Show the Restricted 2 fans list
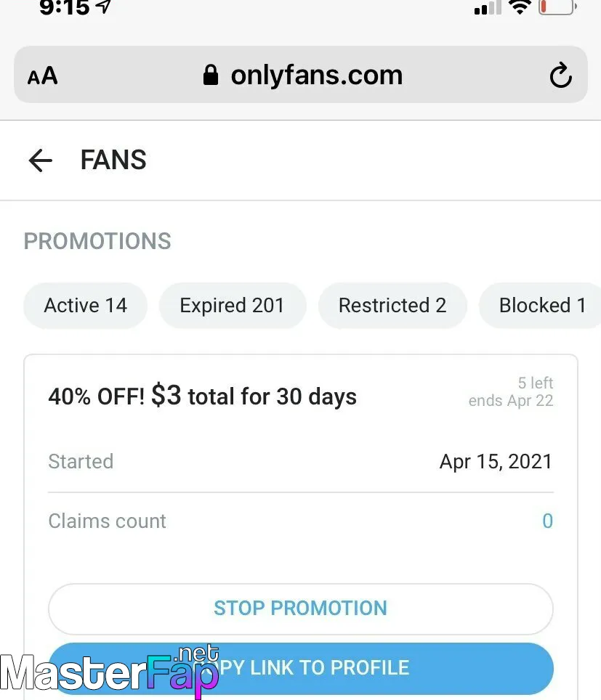 (392, 306)
